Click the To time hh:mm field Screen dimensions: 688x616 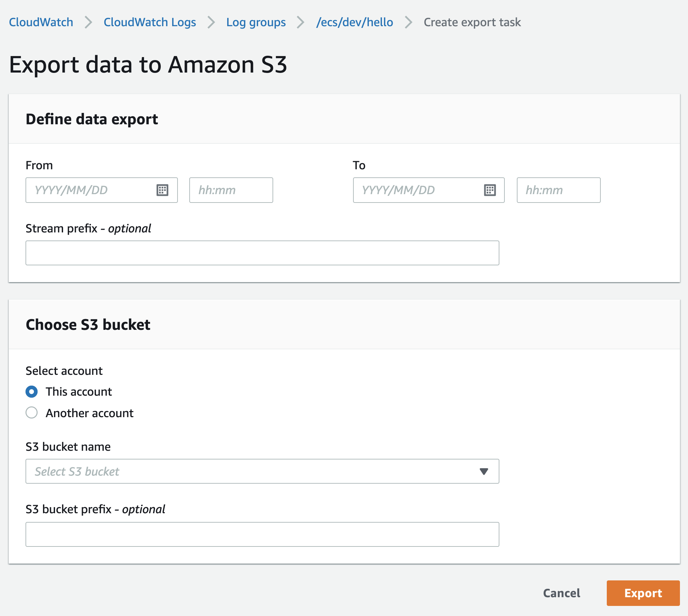click(558, 190)
